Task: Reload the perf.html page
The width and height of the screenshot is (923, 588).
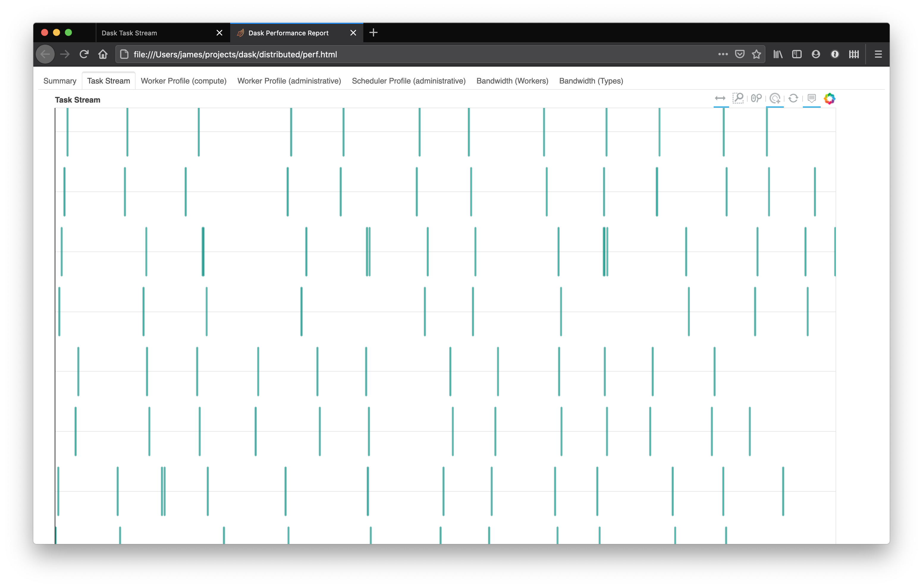Action: [x=84, y=54]
